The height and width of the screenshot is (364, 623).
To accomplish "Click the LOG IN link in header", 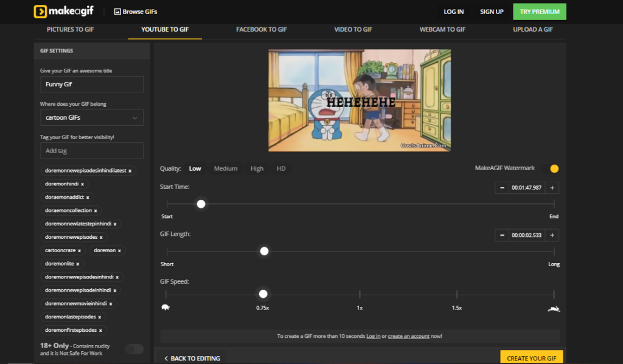I will pyautogui.click(x=454, y=12).
